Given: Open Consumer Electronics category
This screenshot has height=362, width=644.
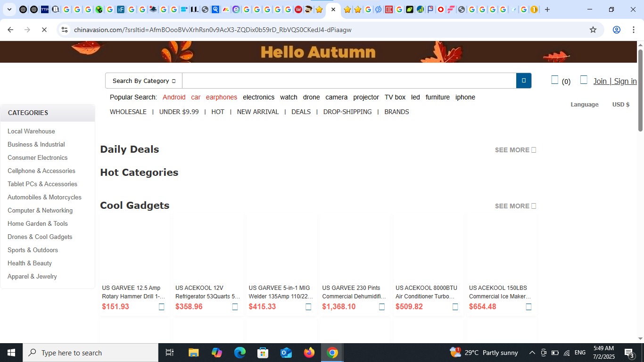Looking at the screenshot, I should [x=37, y=157].
